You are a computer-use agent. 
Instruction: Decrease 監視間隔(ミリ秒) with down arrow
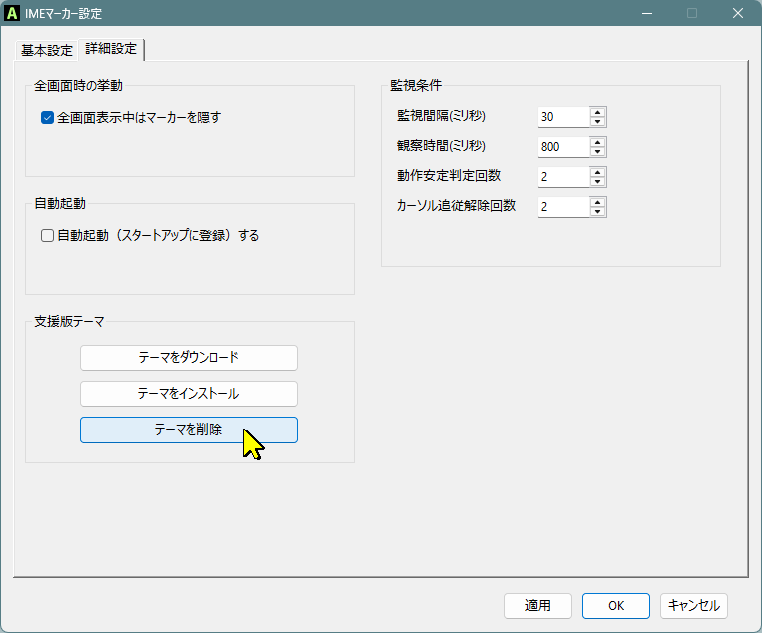[597, 121]
